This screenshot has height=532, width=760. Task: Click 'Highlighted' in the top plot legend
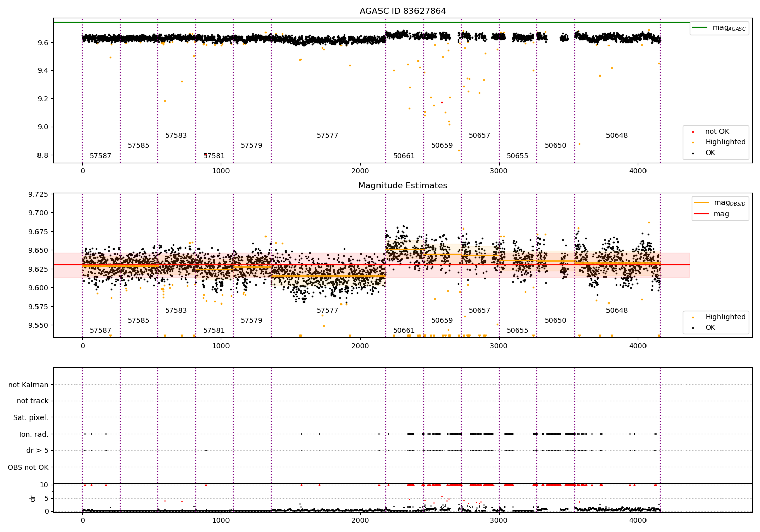click(726, 142)
